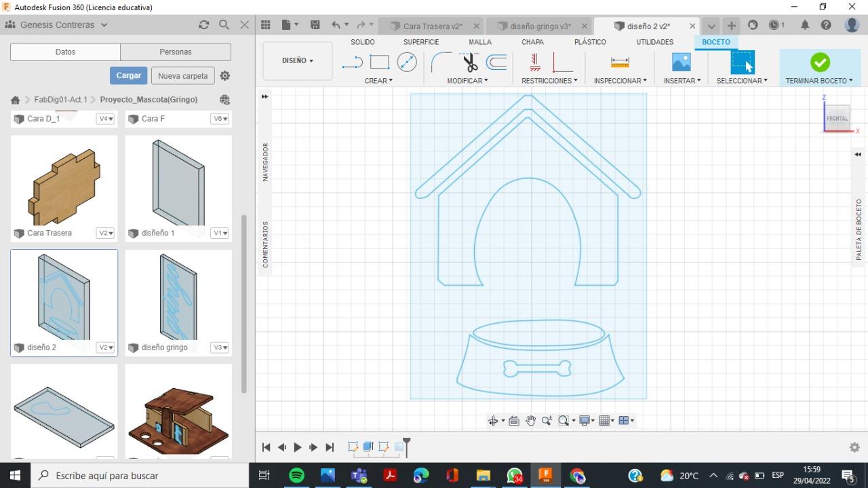Select the circle sketch tool
868x488 pixels.
click(407, 62)
